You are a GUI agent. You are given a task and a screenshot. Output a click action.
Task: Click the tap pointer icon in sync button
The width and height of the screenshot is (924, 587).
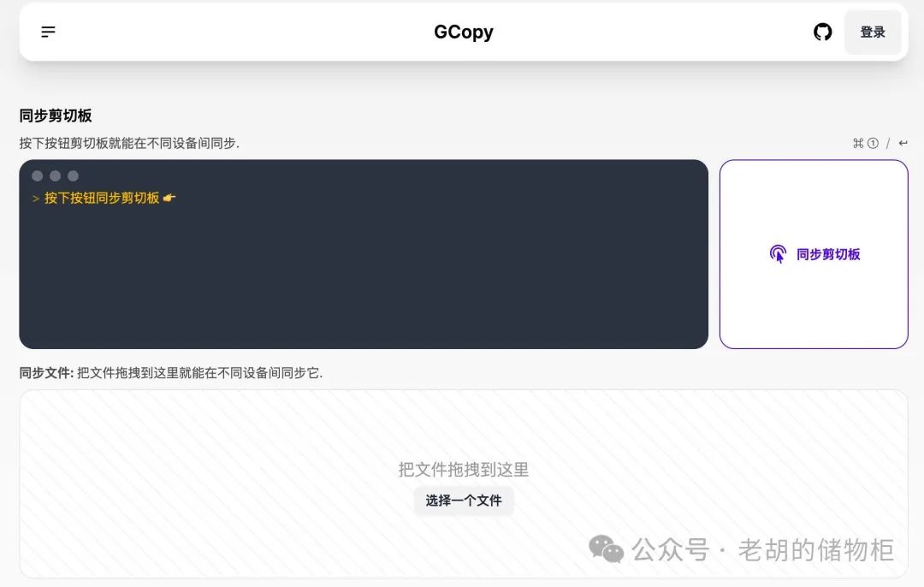click(x=778, y=254)
